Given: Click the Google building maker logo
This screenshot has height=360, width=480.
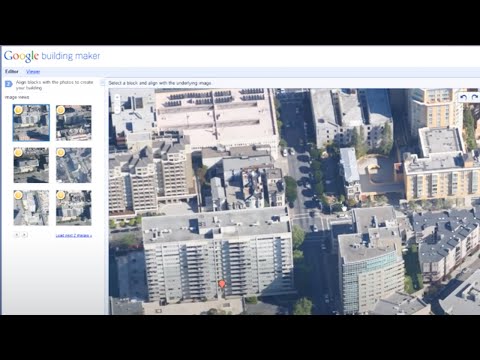Looking at the screenshot, I should tap(52, 56).
